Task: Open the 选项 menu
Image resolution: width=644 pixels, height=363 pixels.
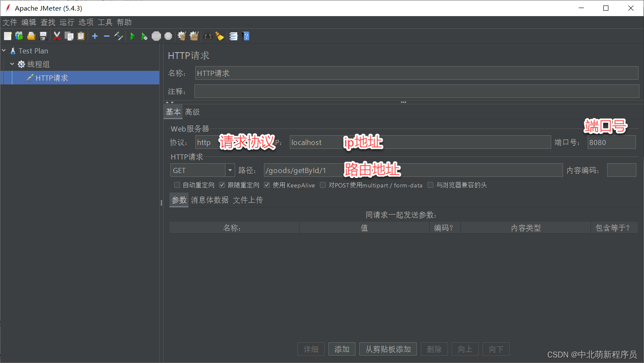Action: point(86,22)
